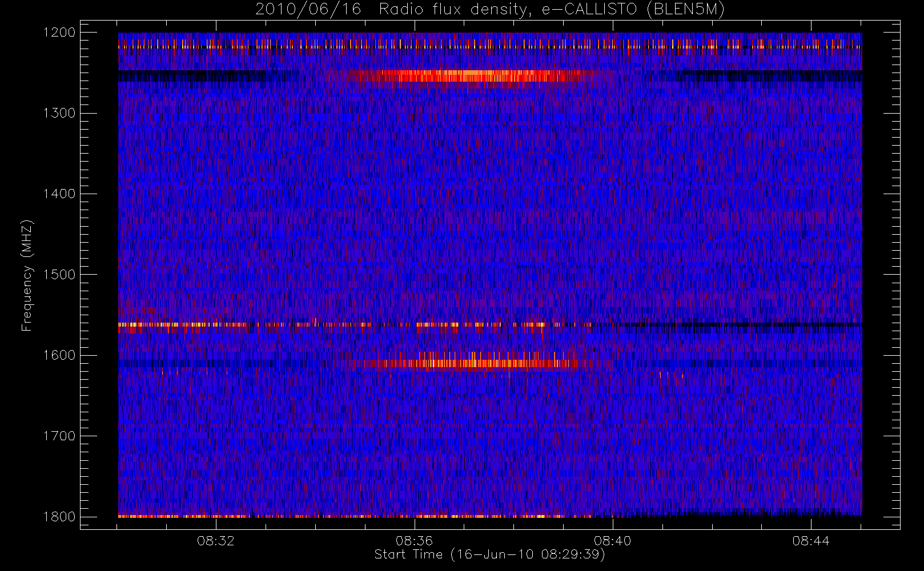This screenshot has height=571, width=924.
Task: Select the 1200 frequency tick label
Action: click(59, 33)
